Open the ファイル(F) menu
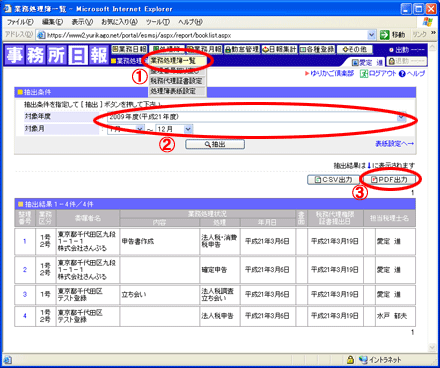Viewport: 440px width, 368px height. pos(20,22)
